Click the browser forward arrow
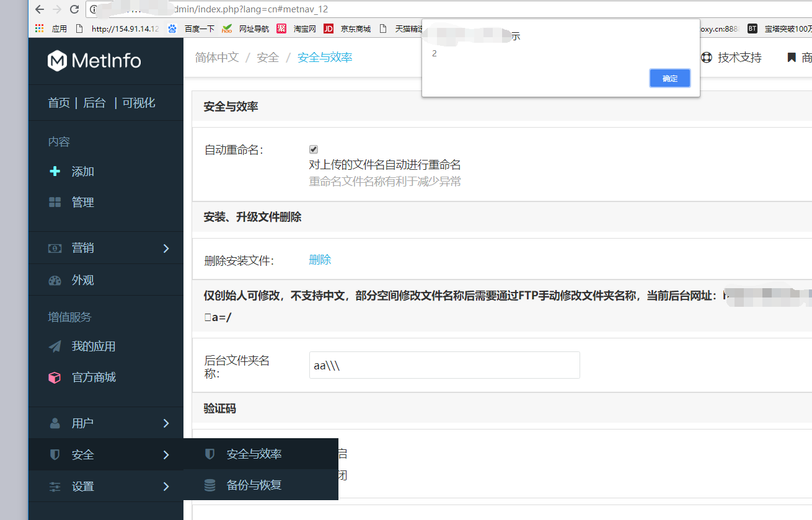 click(x=57, y=9)
